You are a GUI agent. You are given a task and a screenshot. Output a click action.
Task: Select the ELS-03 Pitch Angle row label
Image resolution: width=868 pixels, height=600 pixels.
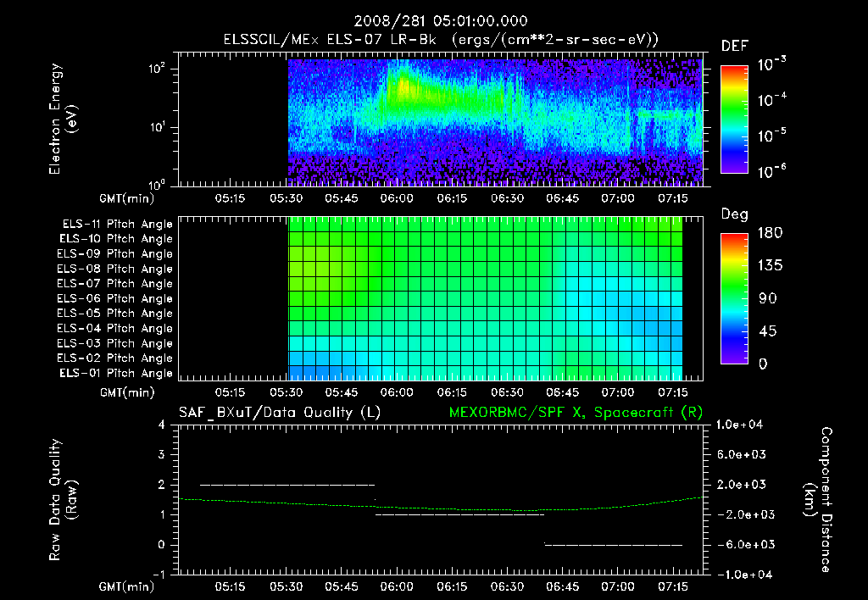point(114,343)
